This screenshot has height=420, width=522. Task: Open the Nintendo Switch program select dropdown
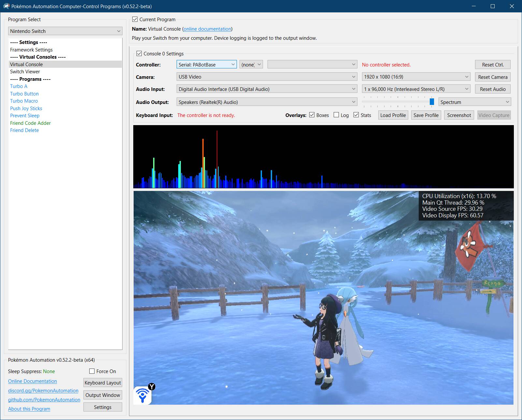[65, 31]
